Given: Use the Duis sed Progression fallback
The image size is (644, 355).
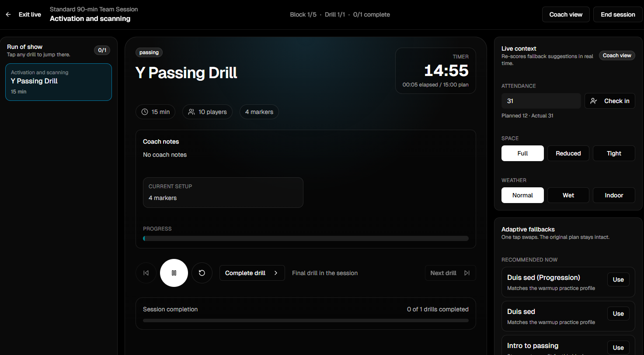Looking at the screenshot, I should point(618,279).
